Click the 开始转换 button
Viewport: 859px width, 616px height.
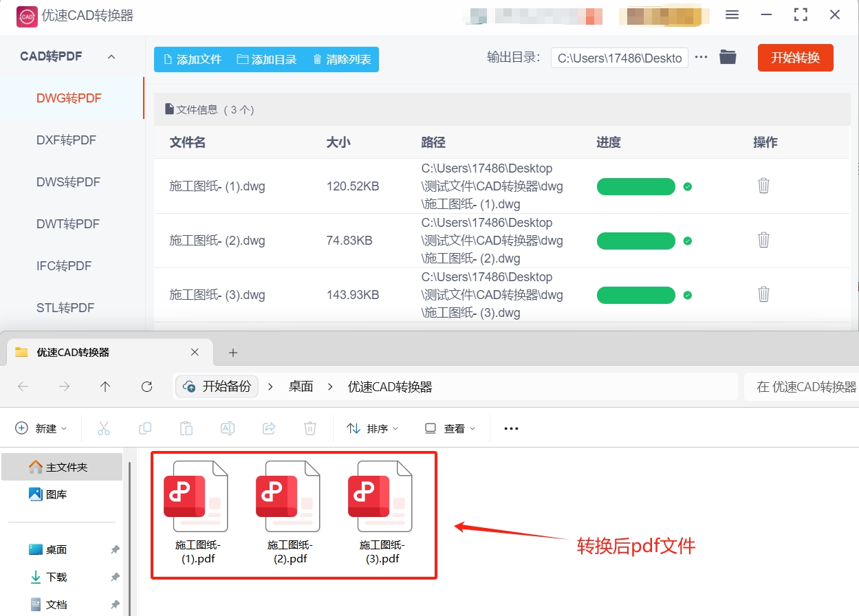pyautogui.click(x=795, y=58)
